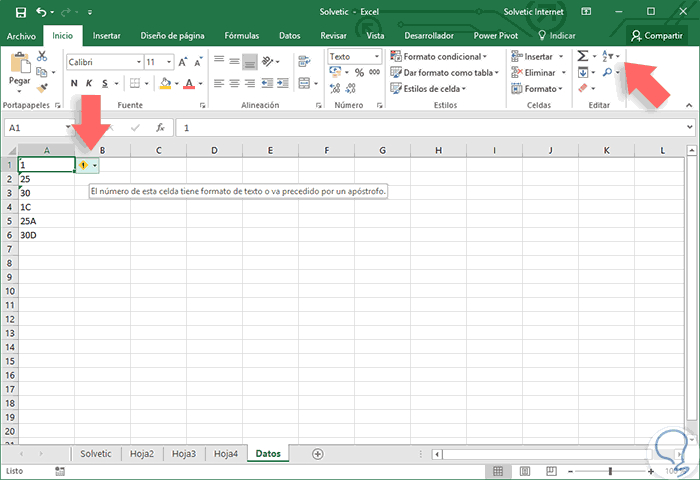This screenshot has height=480, width=700.
Task: Click the insert function fx icon
Action: pos(160,128)
